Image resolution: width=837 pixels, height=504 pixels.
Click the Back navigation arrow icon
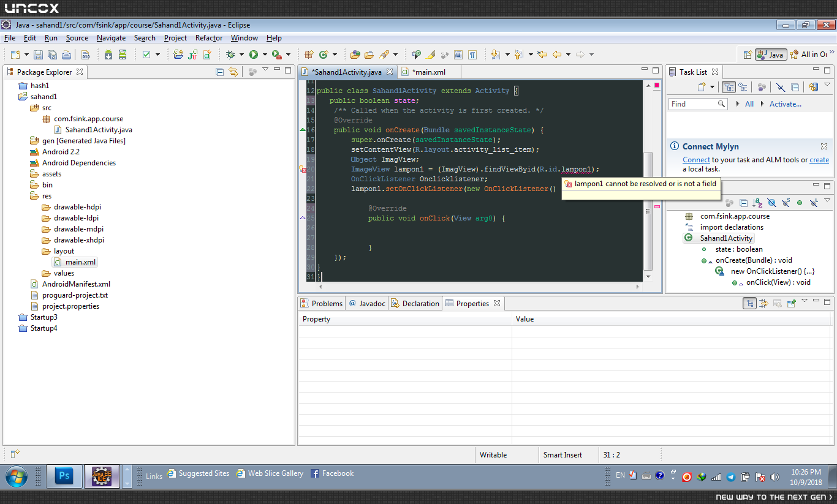pos(557,55)
